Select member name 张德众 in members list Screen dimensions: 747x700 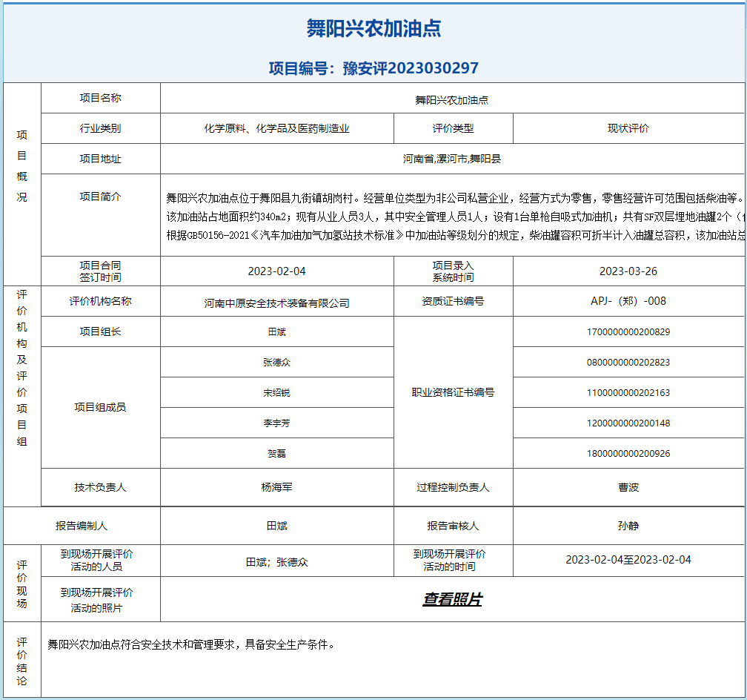click(277, 362)
